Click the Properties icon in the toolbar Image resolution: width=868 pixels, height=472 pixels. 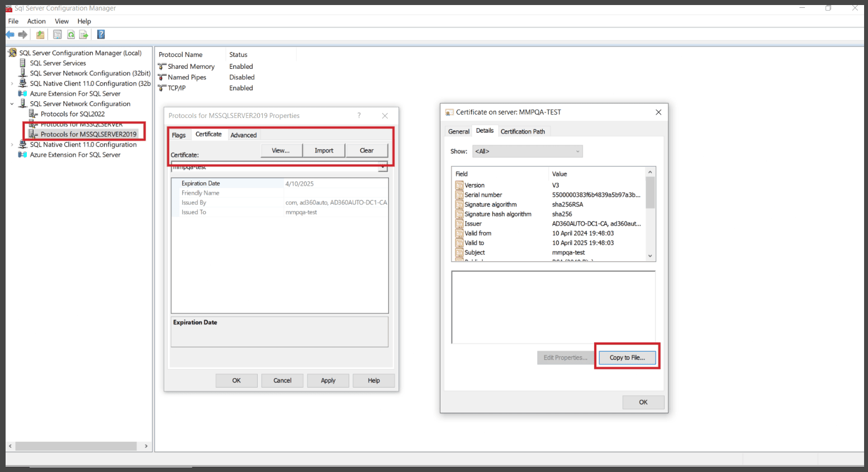point(57,34)
